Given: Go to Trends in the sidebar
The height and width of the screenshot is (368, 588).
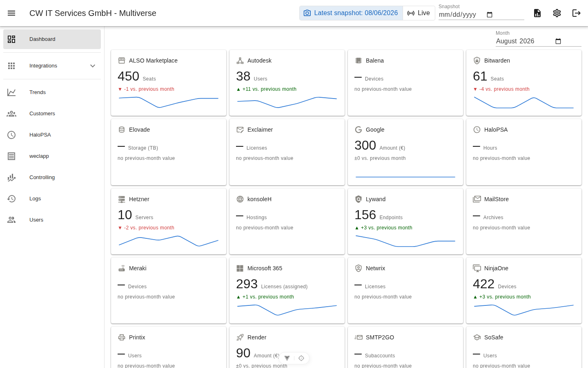Looking at the screenshot, I should (52, 92).
